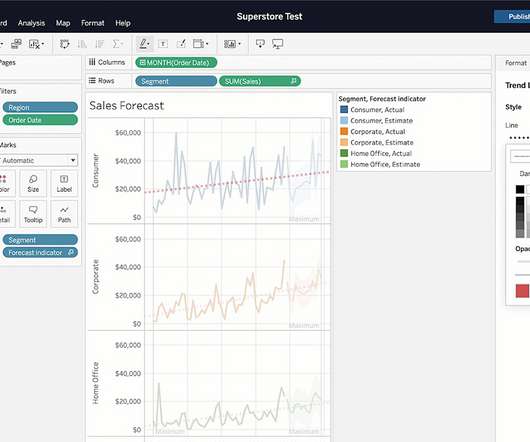This screenshot has width=530, height=442.
Task: Select Consumer, Actual legend color swatch
Action: (344, 109)
